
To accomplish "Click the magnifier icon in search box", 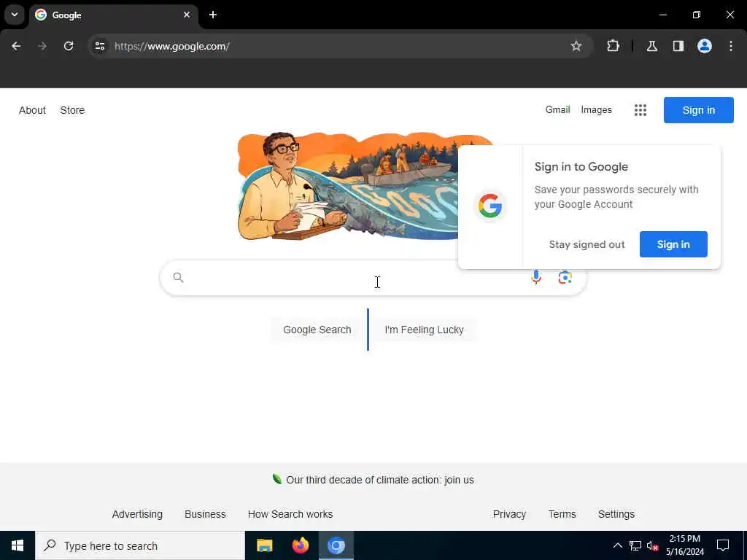I will 178,277.
